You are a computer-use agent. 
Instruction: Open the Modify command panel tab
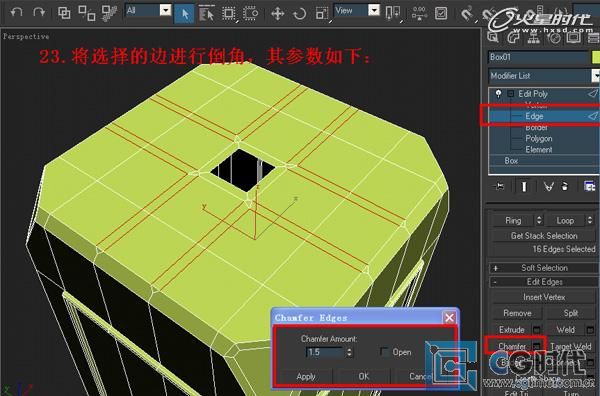514,37
